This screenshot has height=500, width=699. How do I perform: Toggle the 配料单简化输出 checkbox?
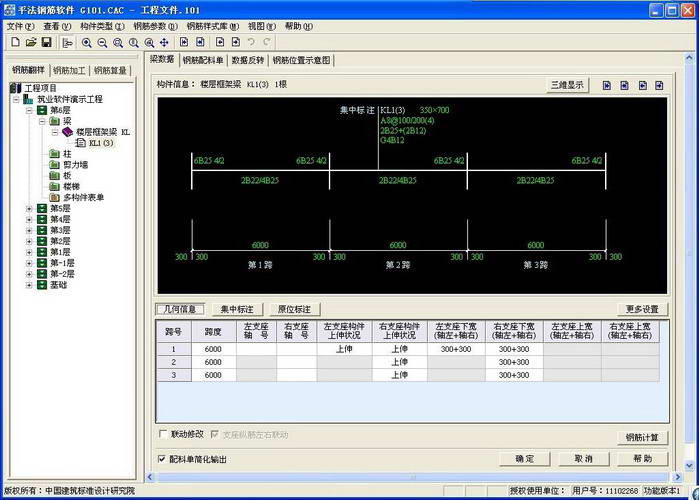(164, 459)
